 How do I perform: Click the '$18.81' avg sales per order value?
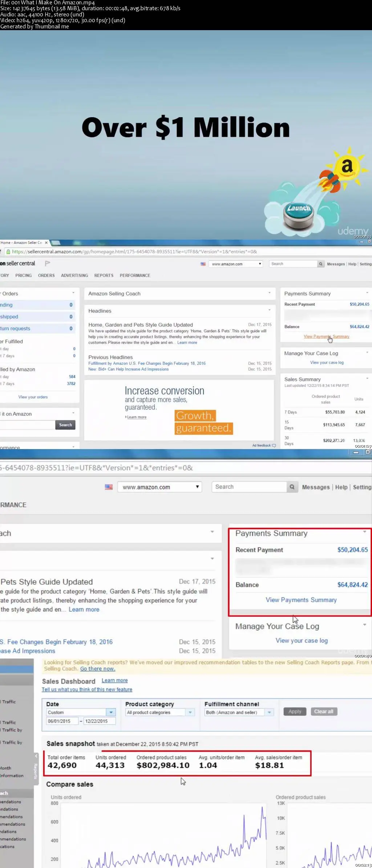click(x=269, y=765)
